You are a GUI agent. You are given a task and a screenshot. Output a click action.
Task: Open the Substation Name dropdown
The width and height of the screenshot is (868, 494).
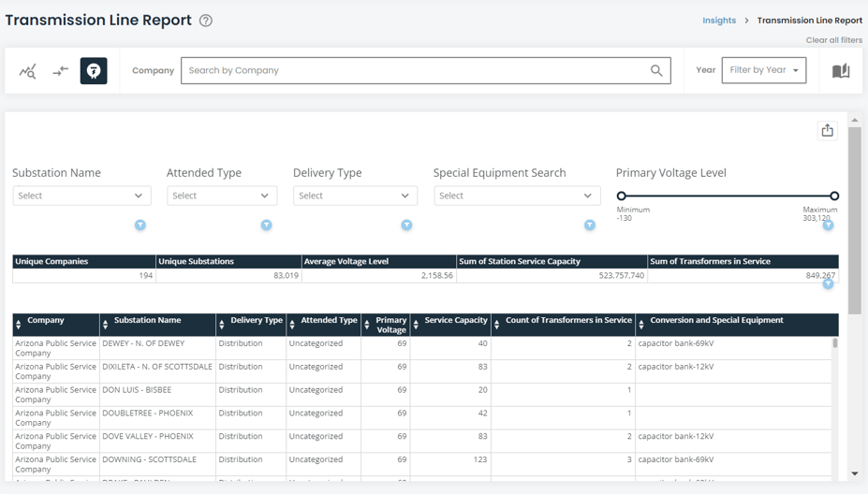point(81,196)
